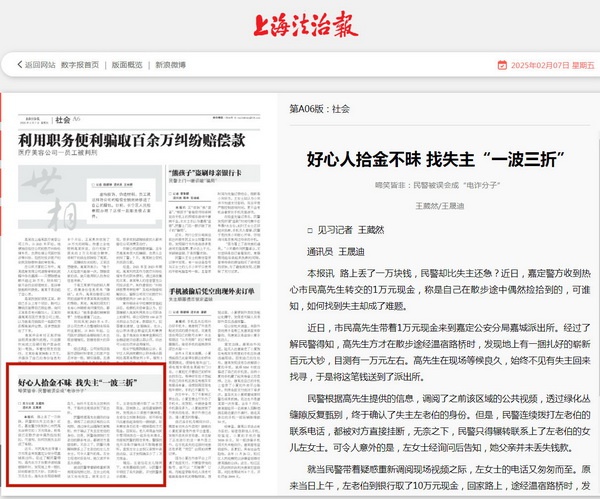600x499 pixels.
Task: Open the 数字报首页 navigation item
Action: coord(81,65)
